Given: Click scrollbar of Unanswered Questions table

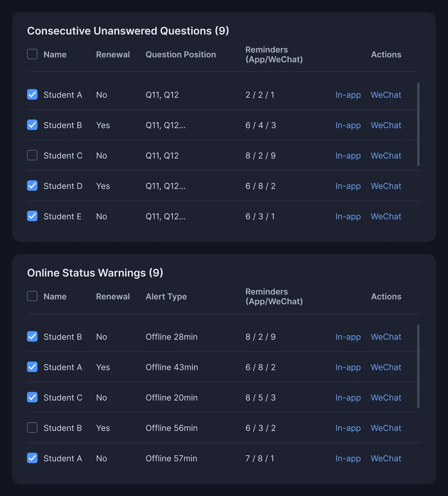Looking at the screenshot, I should coord(418,125).
